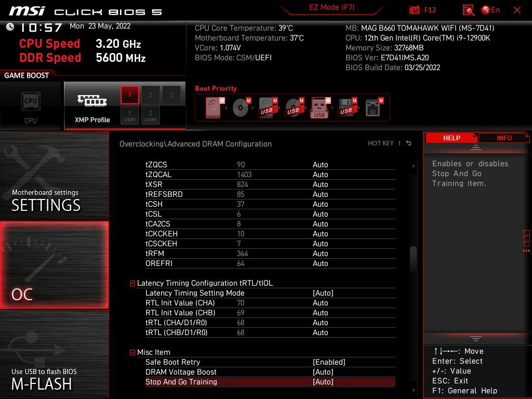
Task: Edit RTL Init Value (CHB) field
Action: [320, 313]
